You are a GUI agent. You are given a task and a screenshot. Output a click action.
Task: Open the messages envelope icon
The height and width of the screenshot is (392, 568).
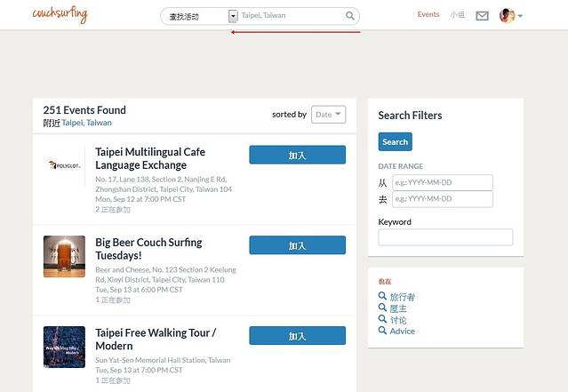pyautogui.click(x=482, y=15)
